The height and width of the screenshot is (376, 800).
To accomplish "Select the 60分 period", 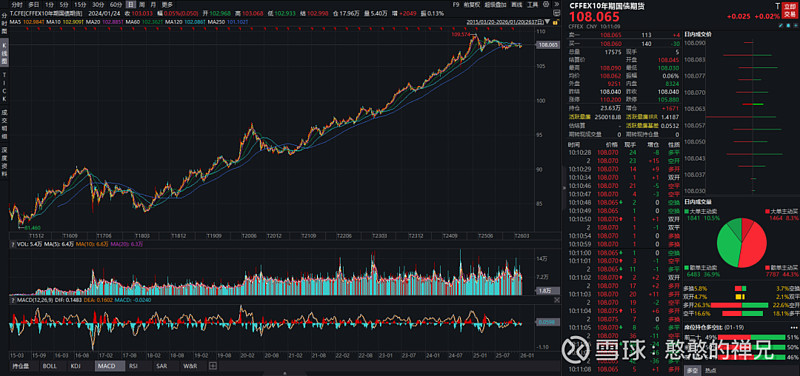I will click(116, 4).
